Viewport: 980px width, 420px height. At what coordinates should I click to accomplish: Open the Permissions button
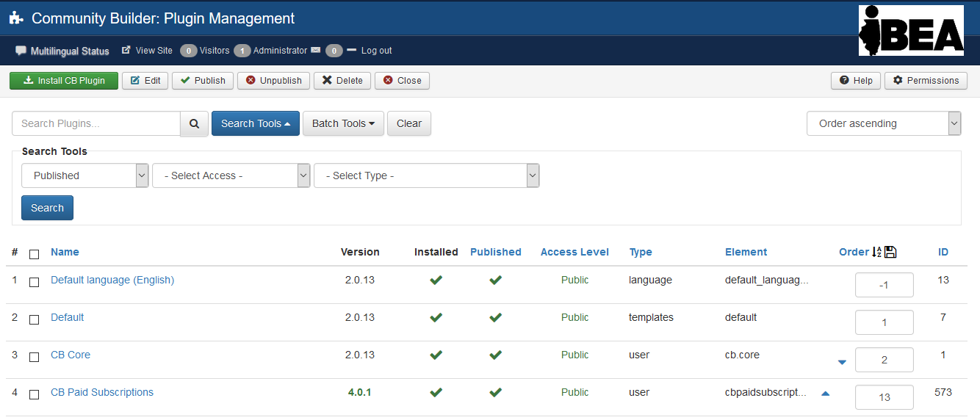click(926, 81)
